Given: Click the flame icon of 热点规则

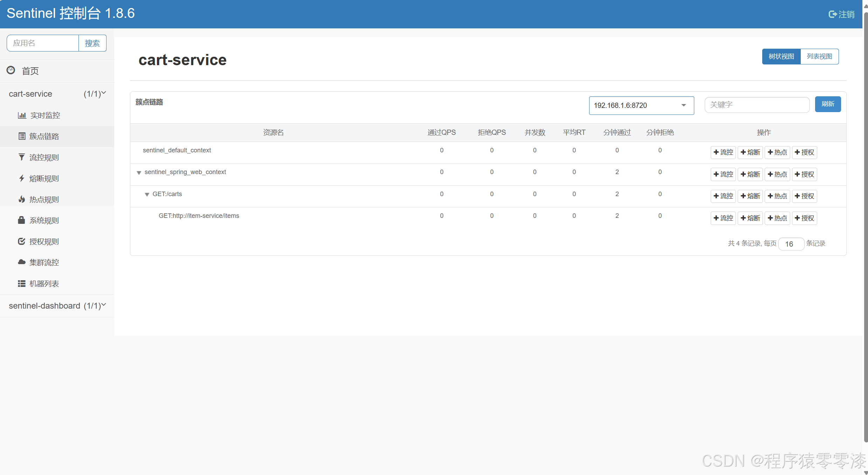Looking at the screenshot, I should pos(22,199).
